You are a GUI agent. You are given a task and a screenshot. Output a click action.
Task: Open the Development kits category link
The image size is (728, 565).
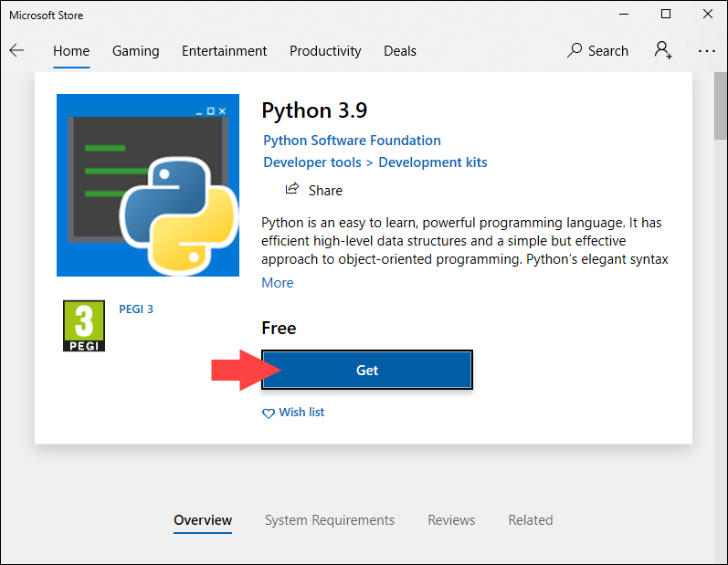point(433,162)
